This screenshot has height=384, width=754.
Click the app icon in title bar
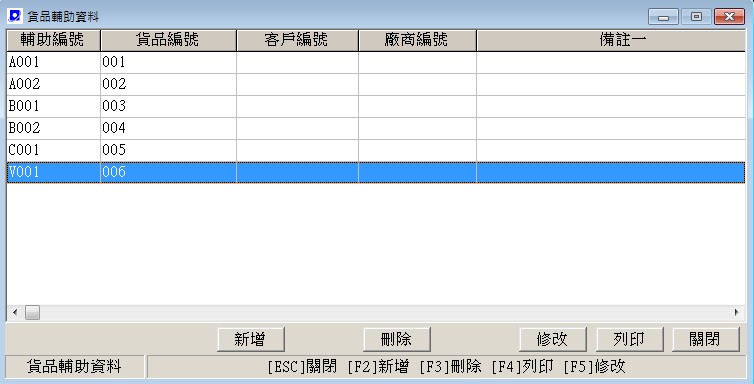pos(15,16)
